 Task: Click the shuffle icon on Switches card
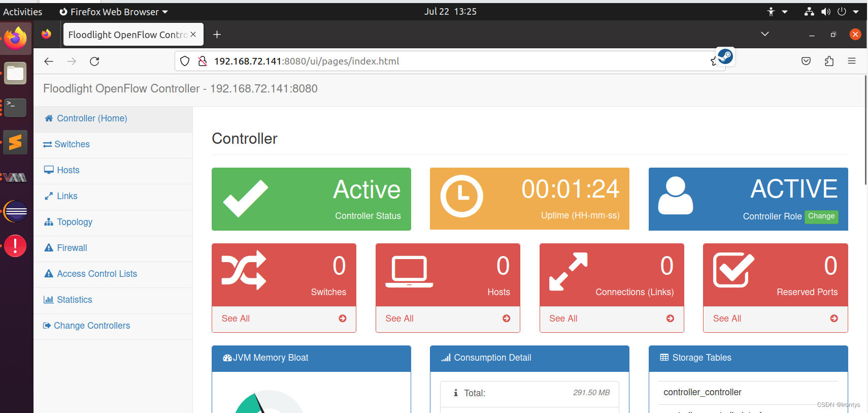[244, 270]
